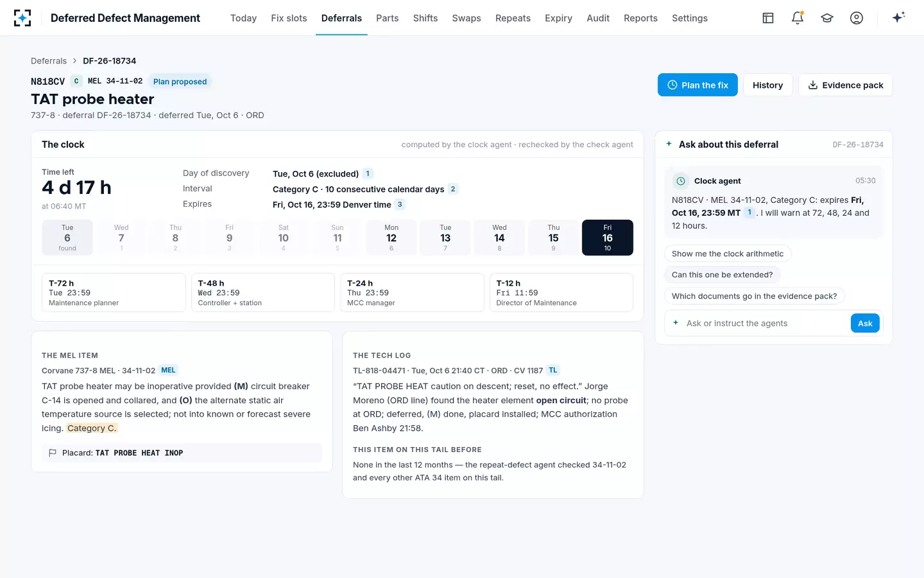Open the Expiry tab
Screen dimensions: 924x578
(x=558, y=18)
